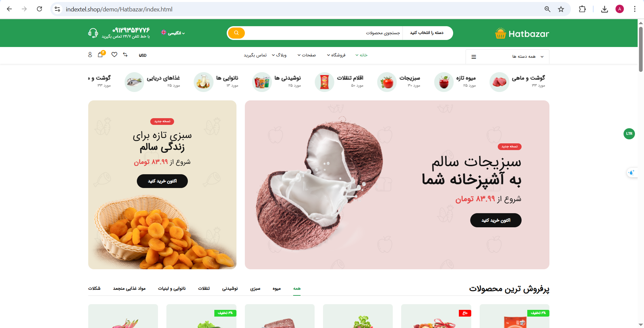The height and width of the screenshot is (328, 644).
Task: Expand the language selector with UK flag
Action: 173,33
